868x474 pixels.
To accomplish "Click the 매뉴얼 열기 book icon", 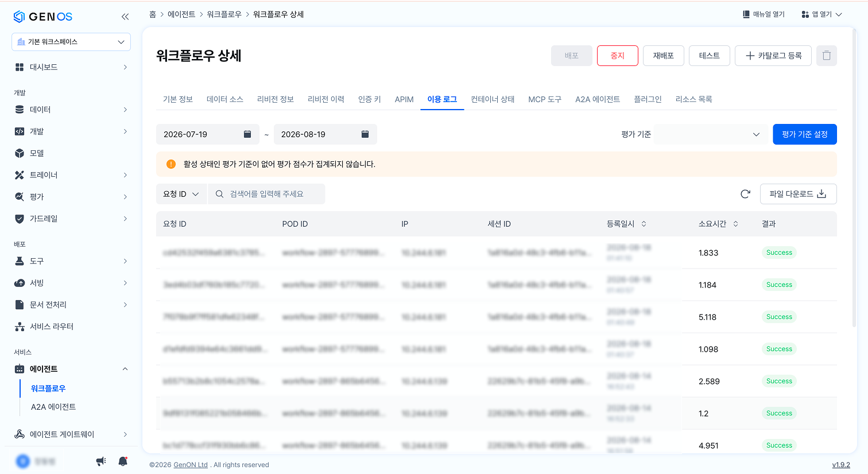I will point(746,14).
